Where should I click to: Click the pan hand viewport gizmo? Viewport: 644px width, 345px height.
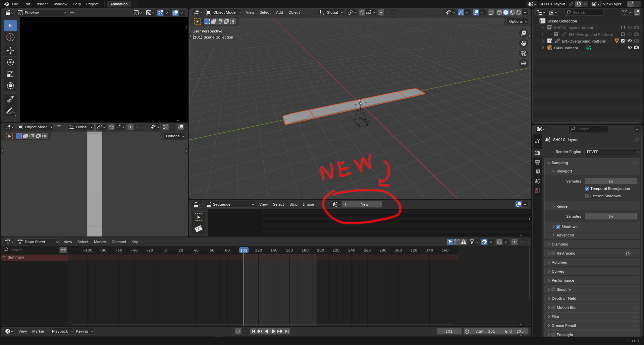(x=523, y=43)
